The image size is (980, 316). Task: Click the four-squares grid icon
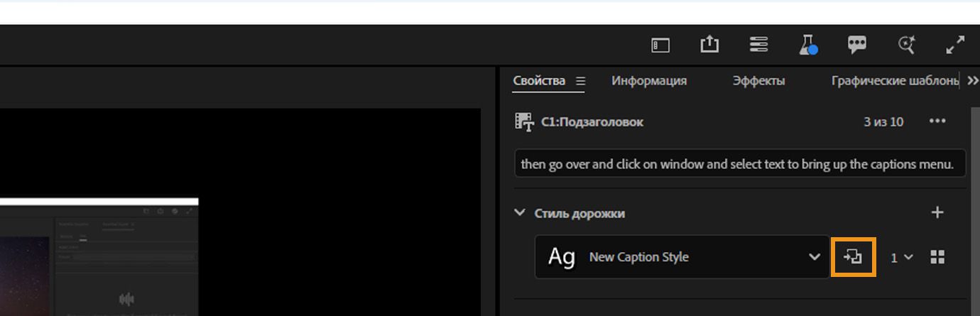[x=937, y=257]
